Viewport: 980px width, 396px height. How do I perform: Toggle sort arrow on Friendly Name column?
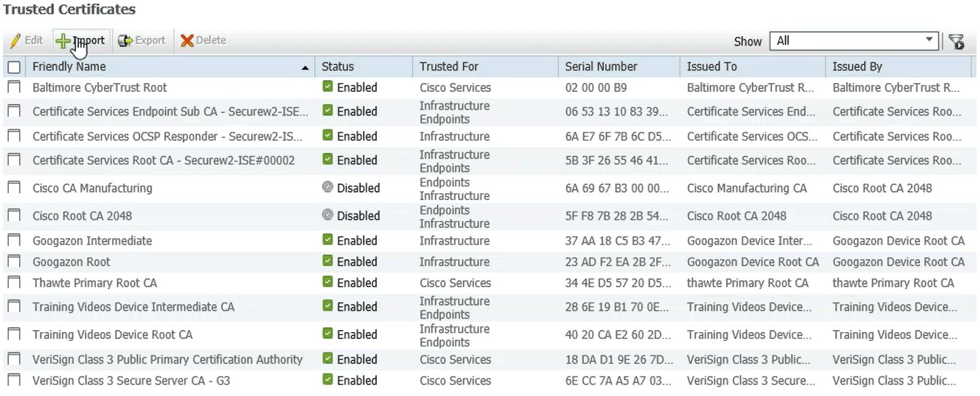(306, 67)
